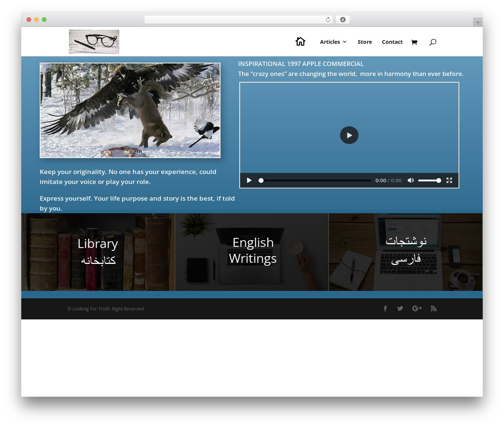Maximize the window with green button

(44, 20)
